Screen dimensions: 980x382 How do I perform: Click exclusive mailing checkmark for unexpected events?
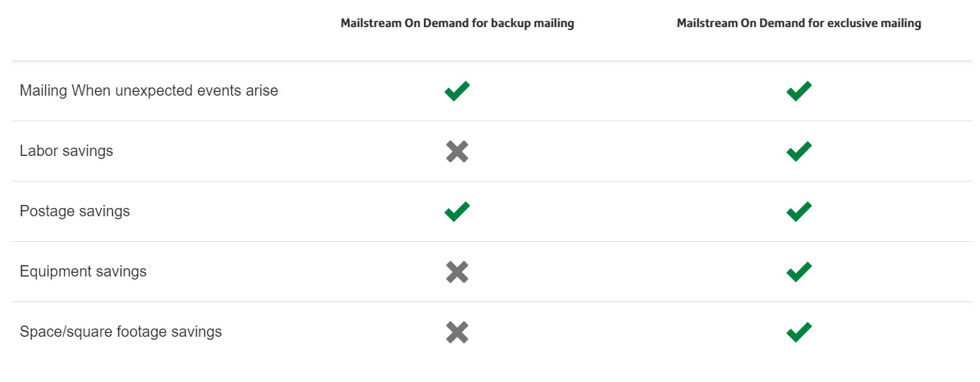click(x=798, y=91)
